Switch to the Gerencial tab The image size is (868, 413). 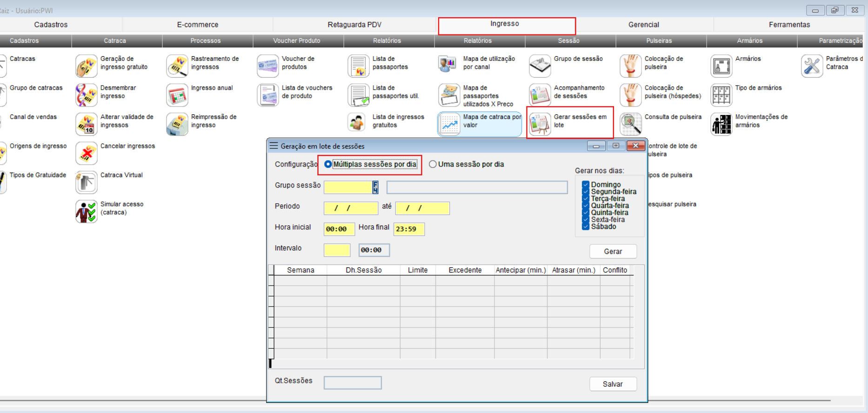pyautogui.click(x=643, y=25)
